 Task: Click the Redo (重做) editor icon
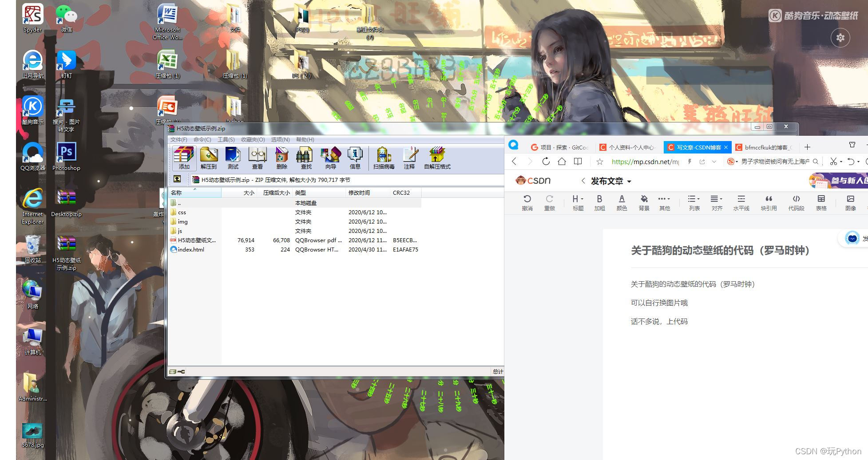pyautogui.click(x=549, y=203)
